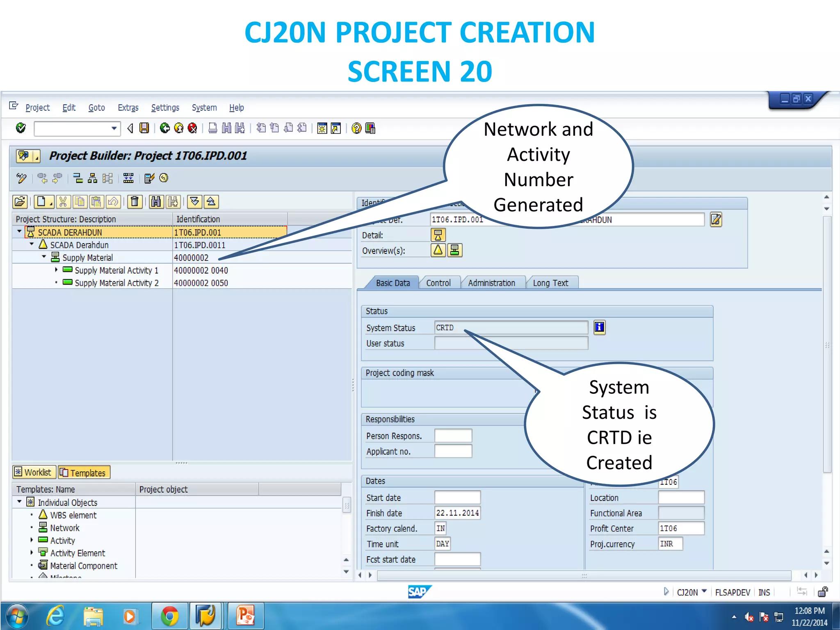This screenshot has height=630, width=840.
Task: Open the CJ20N status bar dropdown
Action: point(704,591)
